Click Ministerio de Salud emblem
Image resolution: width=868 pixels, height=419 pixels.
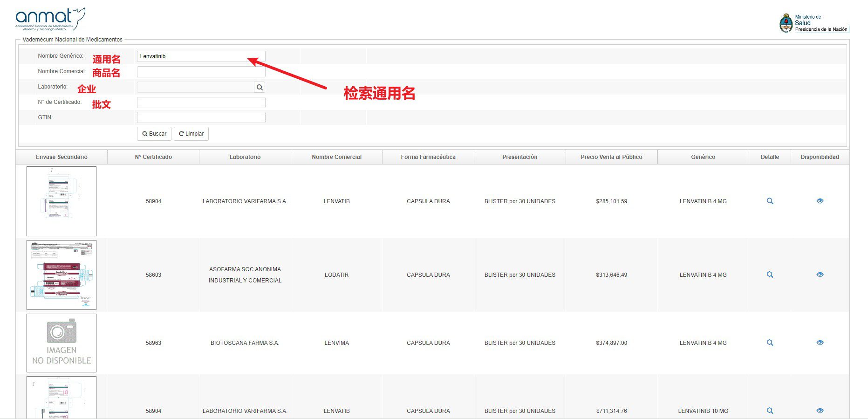tap(786, 23)
